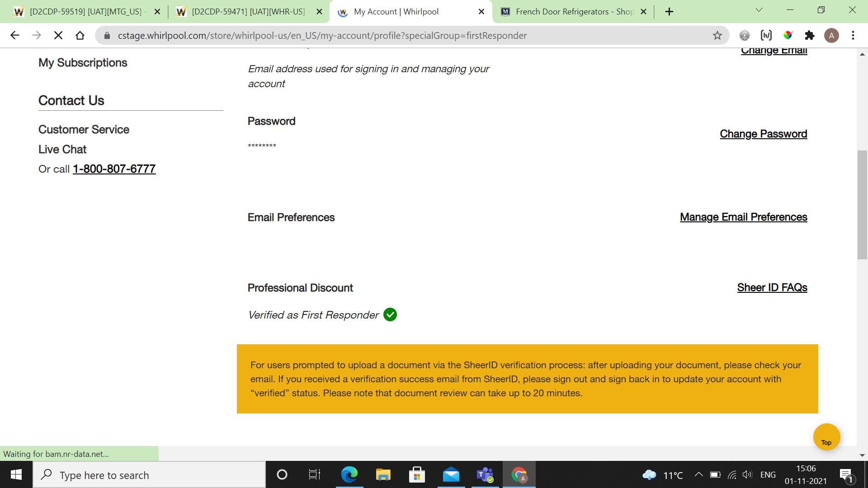Open My Subscriptions in sidebar
This screenshot has width=868, height=488.
[83, 63]
